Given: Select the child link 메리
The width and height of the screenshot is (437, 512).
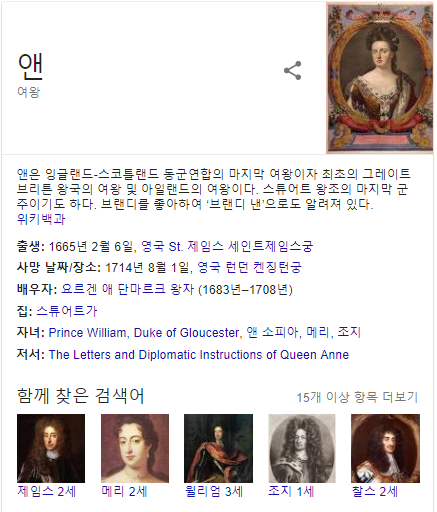Looking at the screenshot, I should pyautogui.click(x=317, y=332).
